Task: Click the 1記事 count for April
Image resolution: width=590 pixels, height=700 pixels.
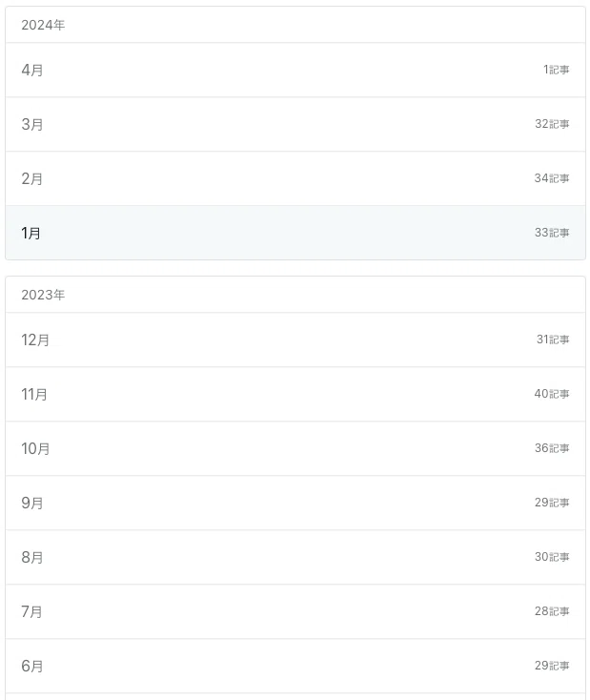Action: 556,70
